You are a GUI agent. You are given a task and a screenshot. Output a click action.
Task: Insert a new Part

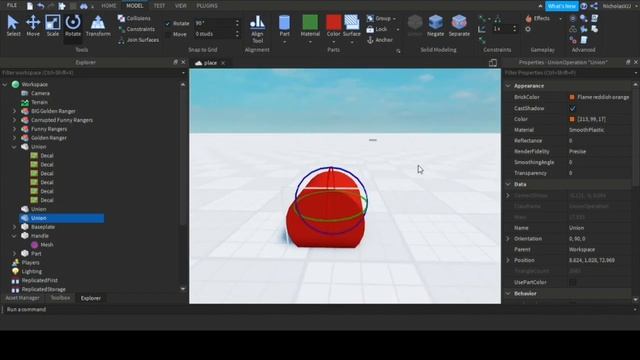(x=284, y=26)
